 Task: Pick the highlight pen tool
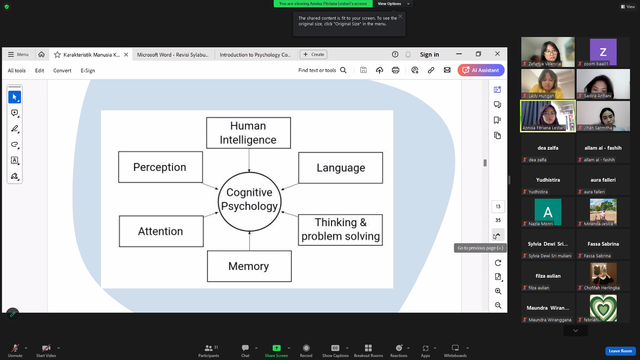pos(15,129)
